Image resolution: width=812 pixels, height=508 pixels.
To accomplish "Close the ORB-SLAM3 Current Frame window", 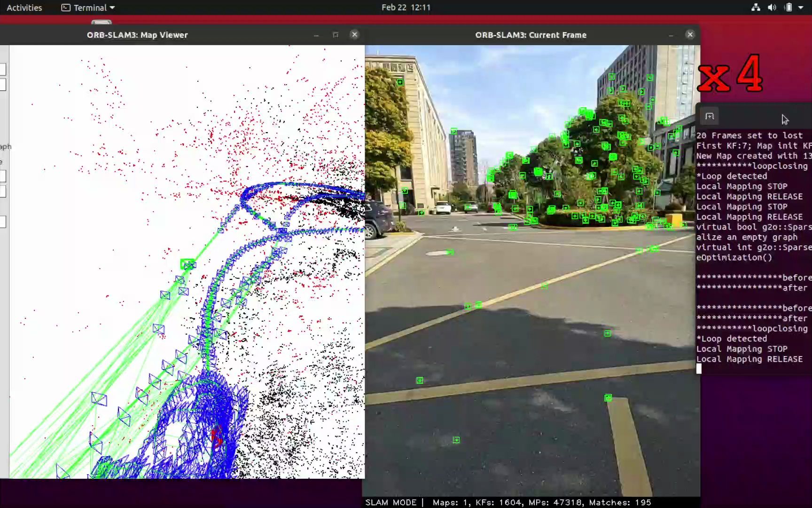I will tap(690, 34).
